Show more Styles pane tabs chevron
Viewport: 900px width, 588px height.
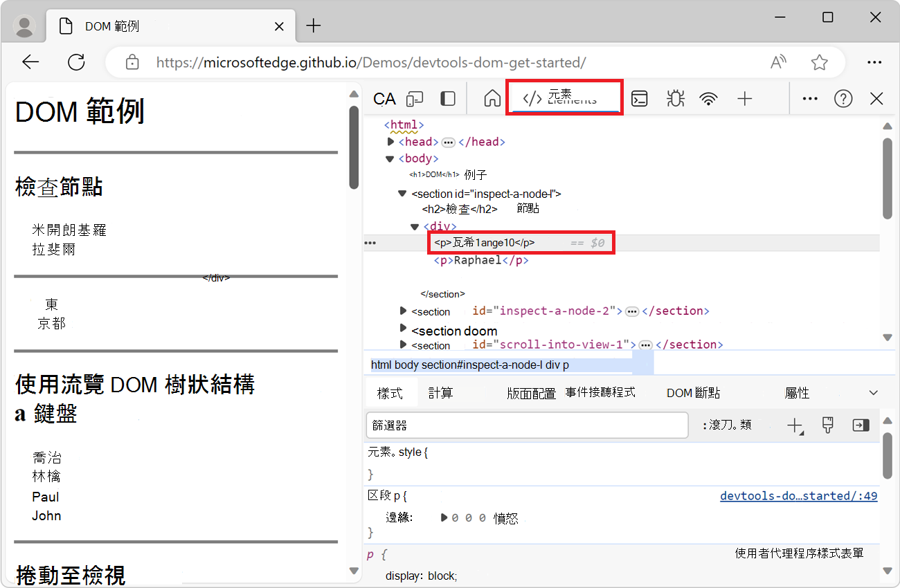873,393
